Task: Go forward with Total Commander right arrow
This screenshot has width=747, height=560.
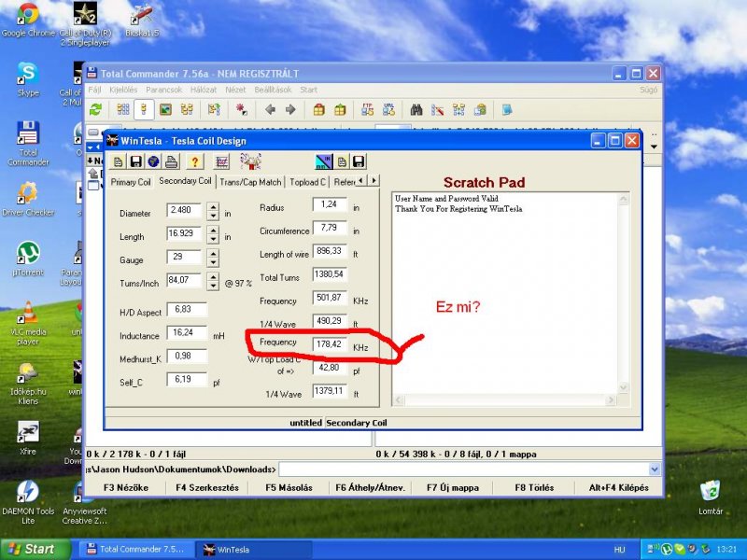Action: (290, 110)
